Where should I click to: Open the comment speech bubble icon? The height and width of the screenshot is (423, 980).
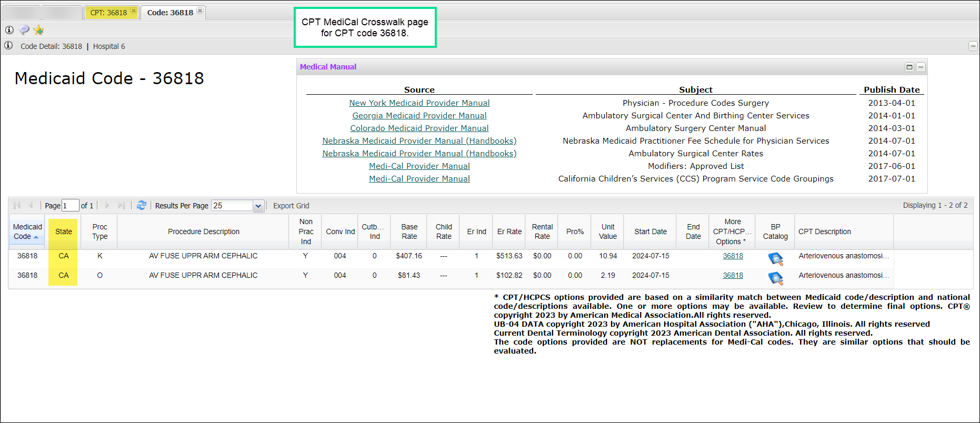pyautogui.click(x=24, y=30)
